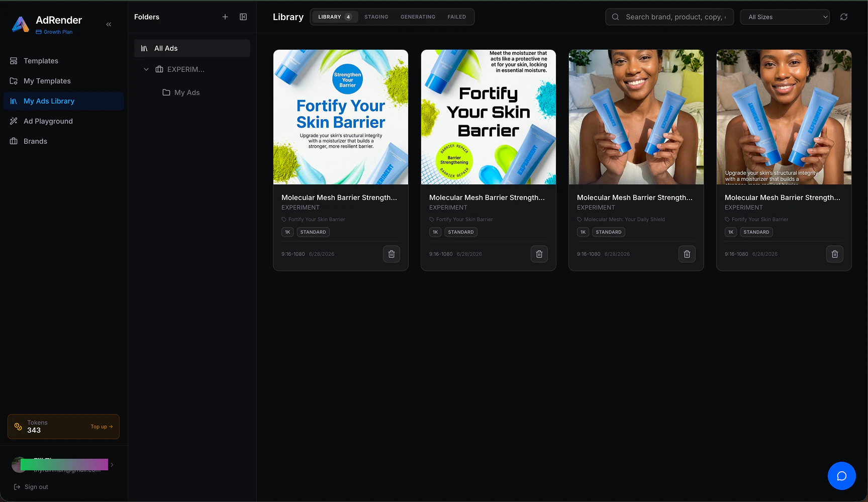Expand the user account chevron
Image resolution: width=868 pixels, height=502 pixels.
112,465
